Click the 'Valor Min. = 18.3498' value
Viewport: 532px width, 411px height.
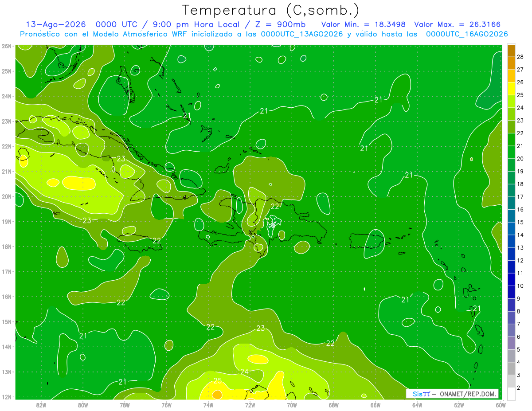pos(364,24)
